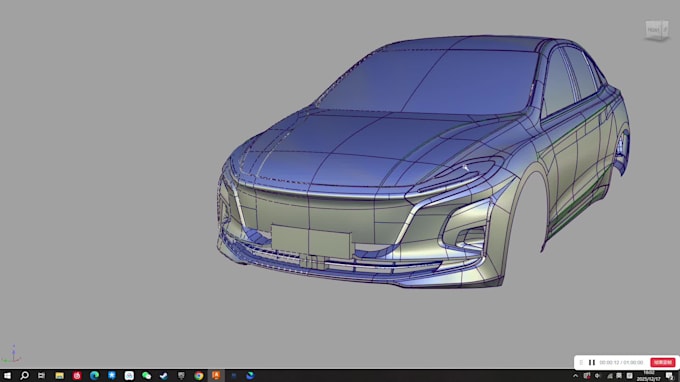Image resolution: width=680 pixels, height=382 pixels.
Task: Switch input language in the tray
Action: point(619,376)
